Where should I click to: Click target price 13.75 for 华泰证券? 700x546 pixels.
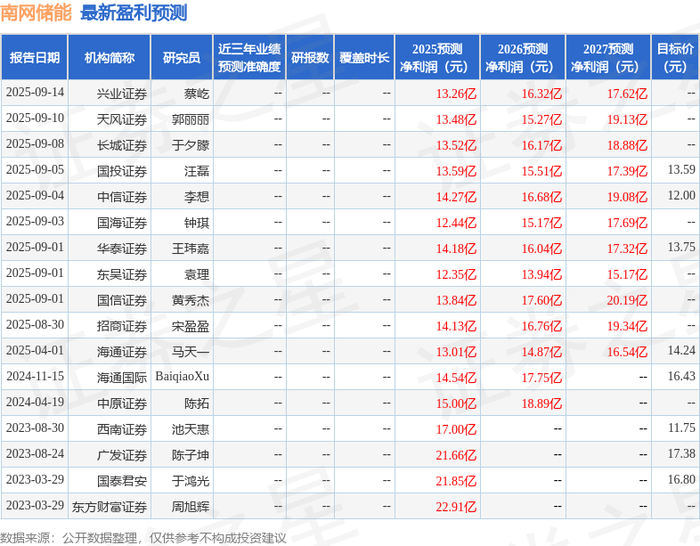681,247
